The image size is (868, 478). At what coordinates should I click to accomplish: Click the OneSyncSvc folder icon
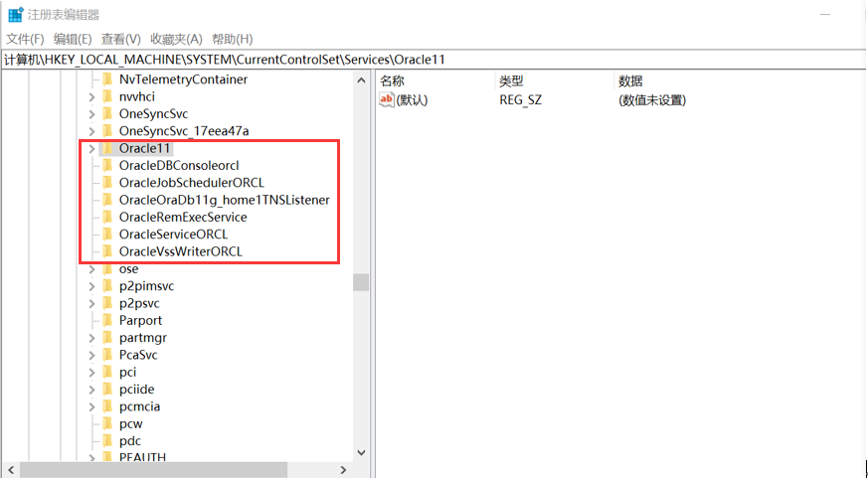(108, 114)
